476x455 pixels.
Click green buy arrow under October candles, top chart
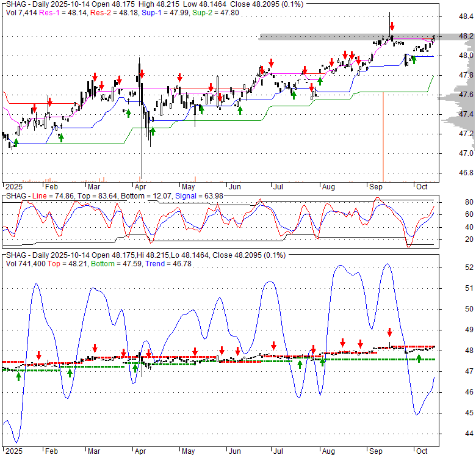pos(414,59)
